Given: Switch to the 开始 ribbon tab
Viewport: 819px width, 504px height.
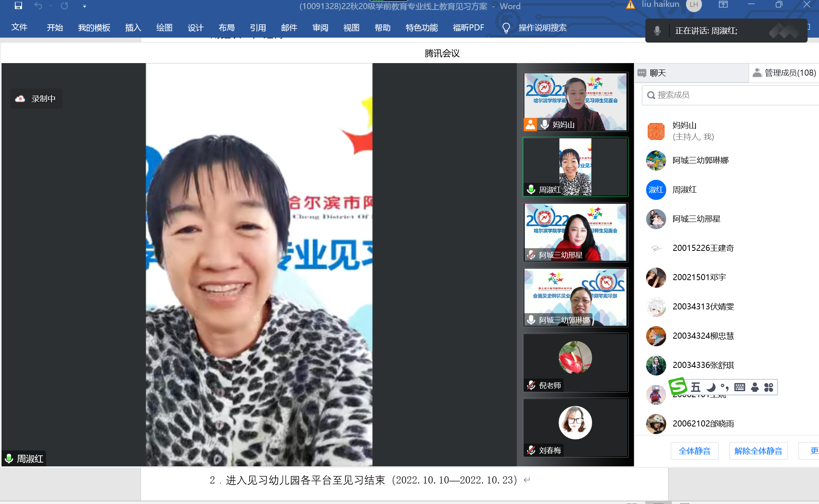Looking at the screenshot, I should [55, 27].
